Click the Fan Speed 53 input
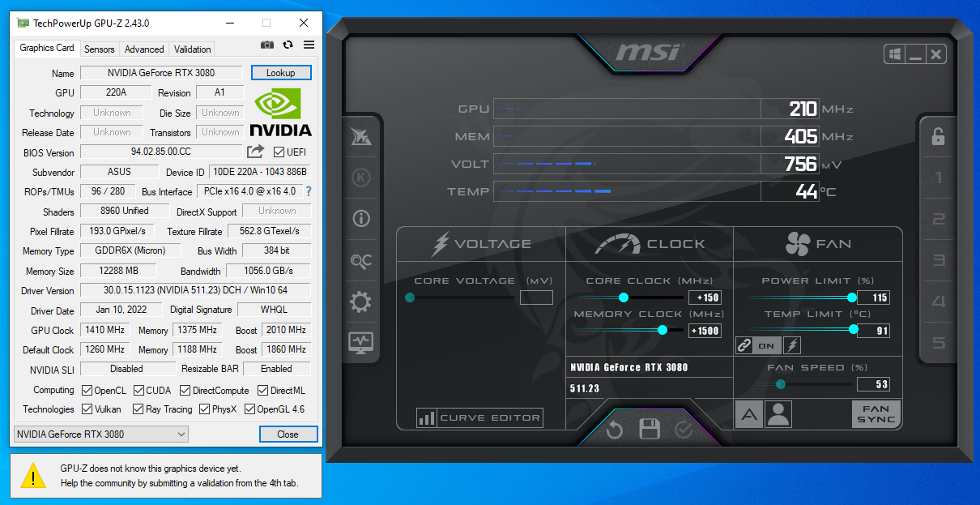This screenshot has width=980, height=505. point(874,384)
